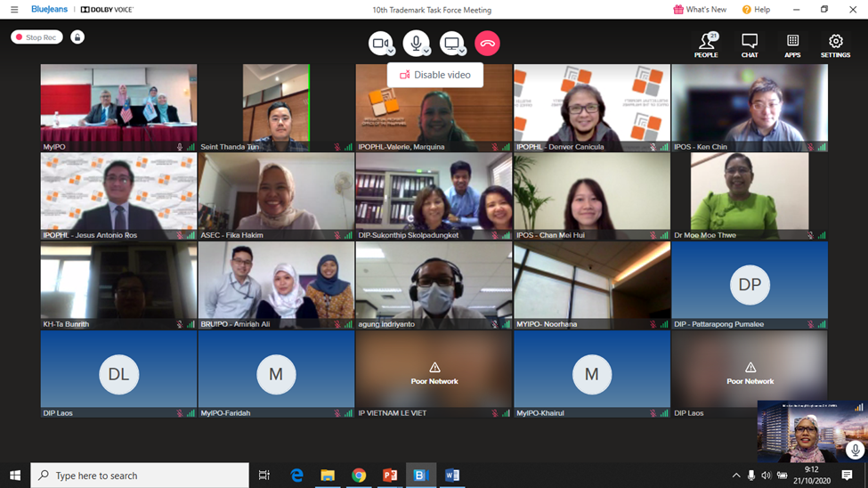Select the IPOS - Ken Chin video tile
Viewport: 868px width, 488px height.
(x=750, y=108)
